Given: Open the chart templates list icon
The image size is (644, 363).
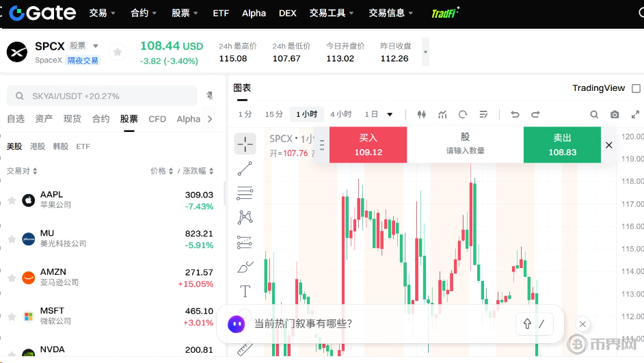Looking at the screenshot, I should 483,115.
